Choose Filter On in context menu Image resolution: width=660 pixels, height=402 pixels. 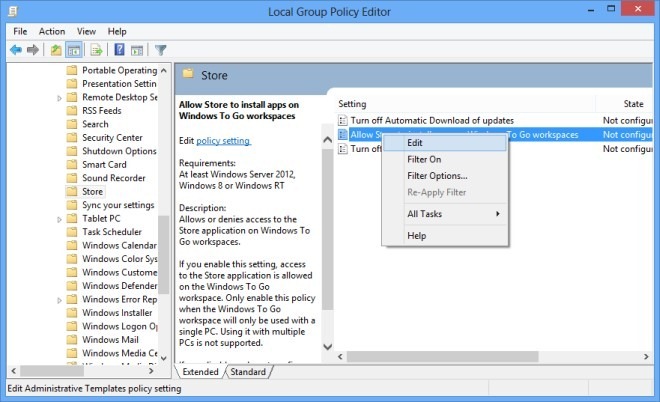tap(445, 160)
